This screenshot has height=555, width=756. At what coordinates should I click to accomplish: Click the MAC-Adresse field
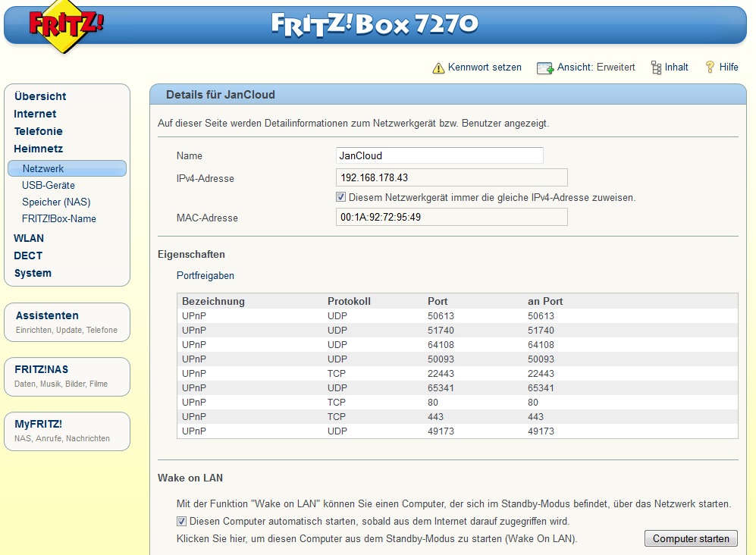tap(451, 217)
